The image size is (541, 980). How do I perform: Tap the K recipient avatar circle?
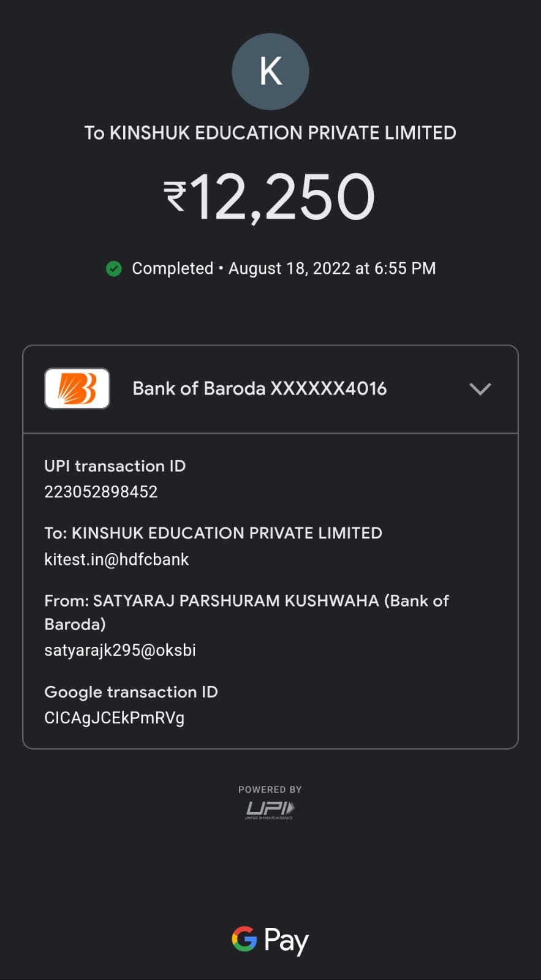click(270, 72)
